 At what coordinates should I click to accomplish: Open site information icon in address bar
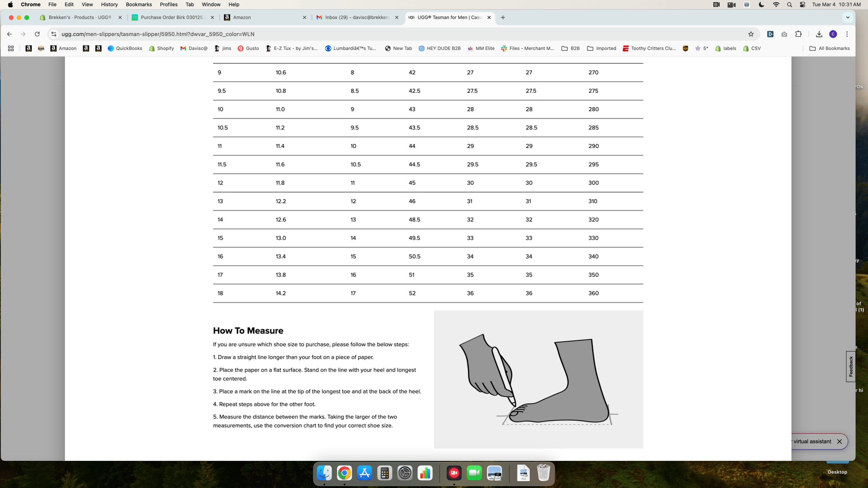point(54,34)
